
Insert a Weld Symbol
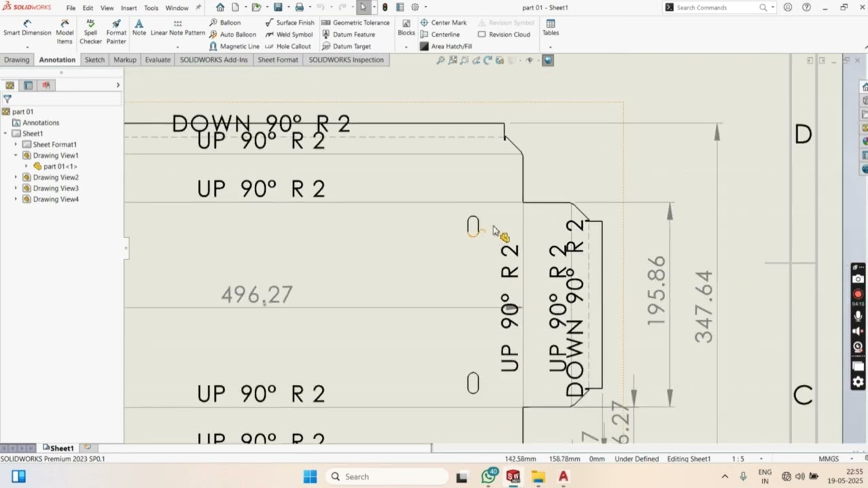289,35
